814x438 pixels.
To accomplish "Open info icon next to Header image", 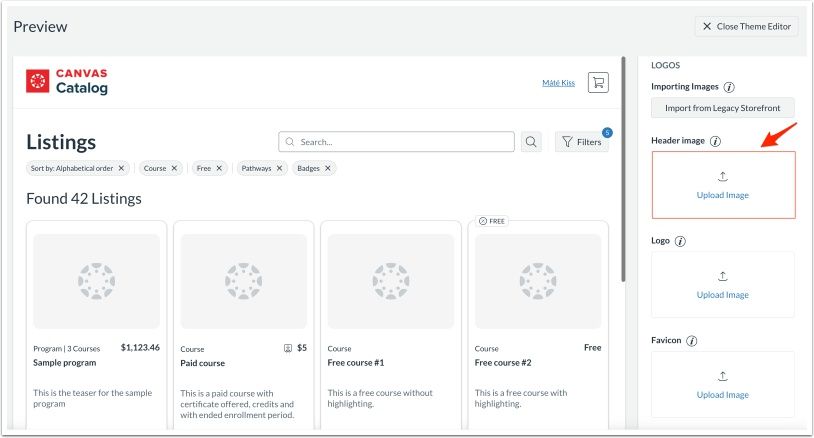I will (715, 142).
